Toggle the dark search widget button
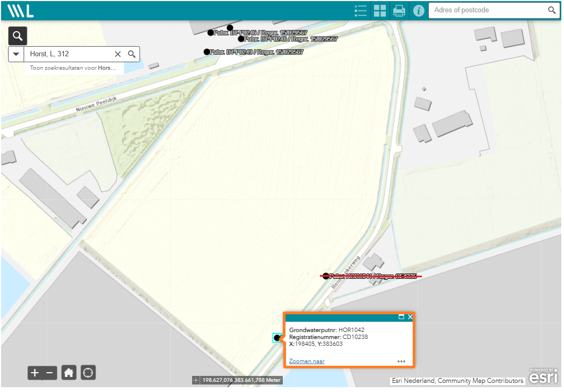564x392 pixels. click(x=18, y=36)
